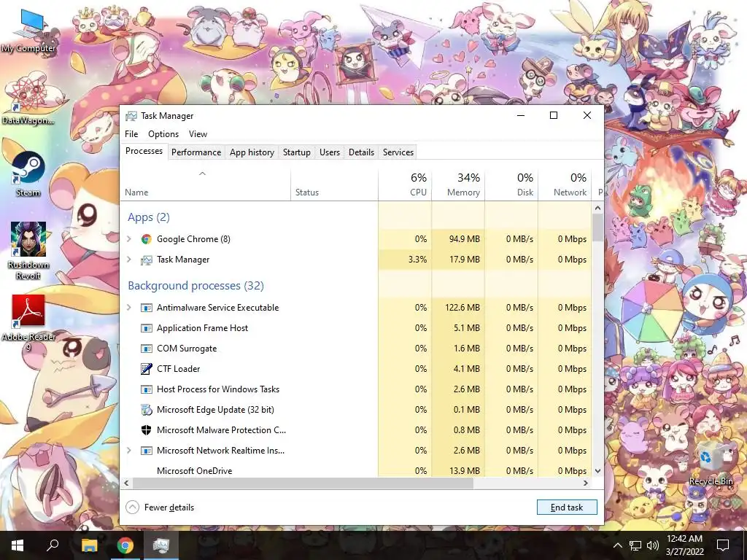Open the File menu
The image size is (747, 560).
point(131,134)
